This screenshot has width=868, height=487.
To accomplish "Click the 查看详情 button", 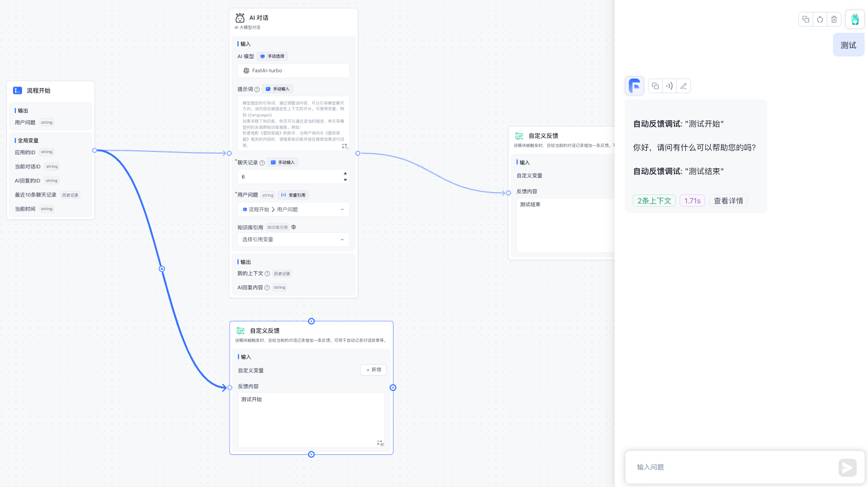I will pos(728,201).
